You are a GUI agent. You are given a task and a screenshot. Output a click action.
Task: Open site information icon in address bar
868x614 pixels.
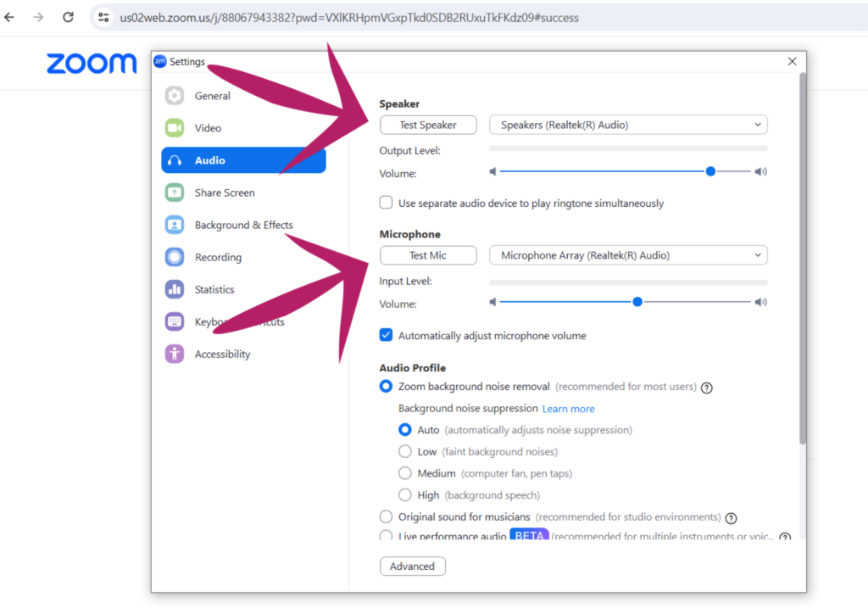(103, 17)
